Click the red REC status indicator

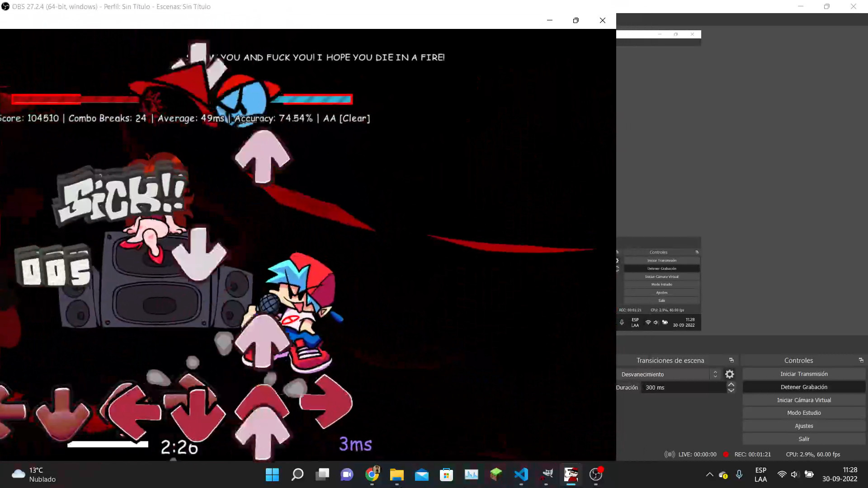pos(726,455)
